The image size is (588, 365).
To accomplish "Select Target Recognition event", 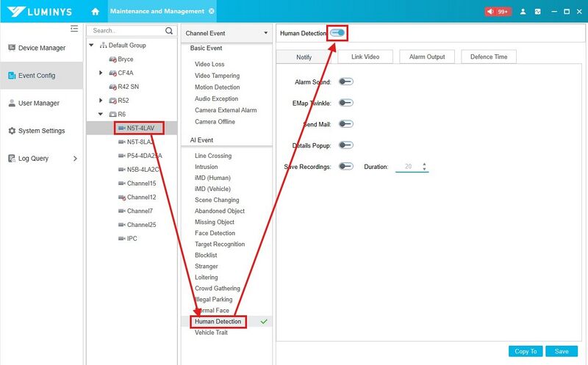I will point(220,245).
